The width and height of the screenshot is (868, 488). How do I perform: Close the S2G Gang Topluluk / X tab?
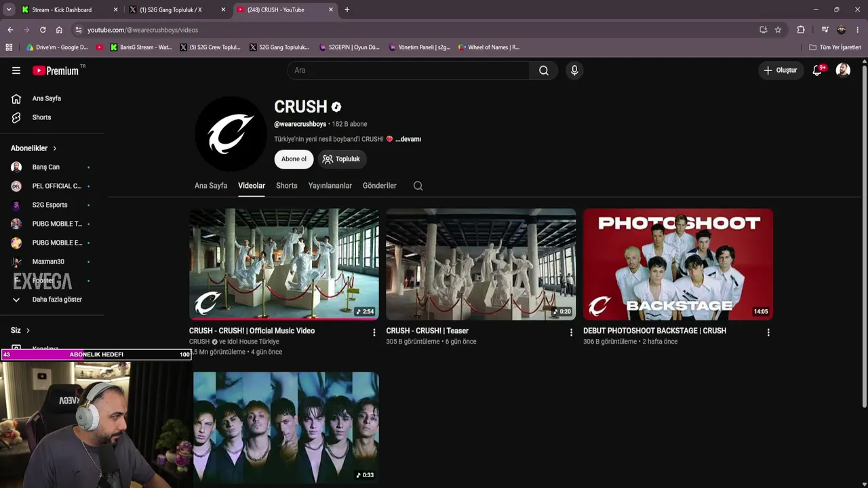tap(223, 9)
